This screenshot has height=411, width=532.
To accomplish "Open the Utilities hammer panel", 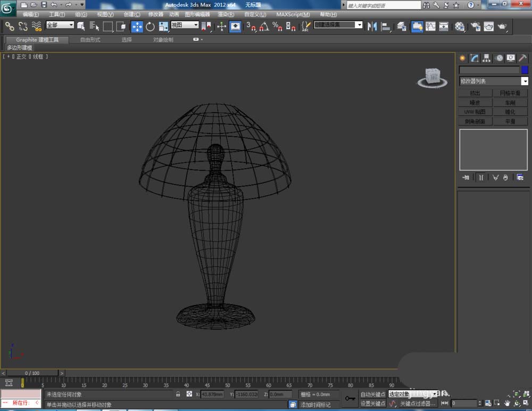I will point(523,58).
